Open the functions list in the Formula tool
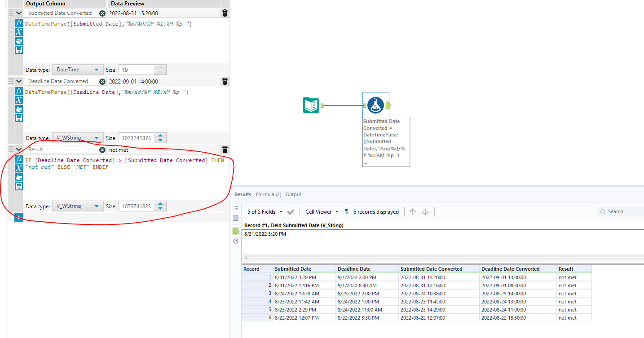Viewport: 644px width, 338px height. [18, 159]
